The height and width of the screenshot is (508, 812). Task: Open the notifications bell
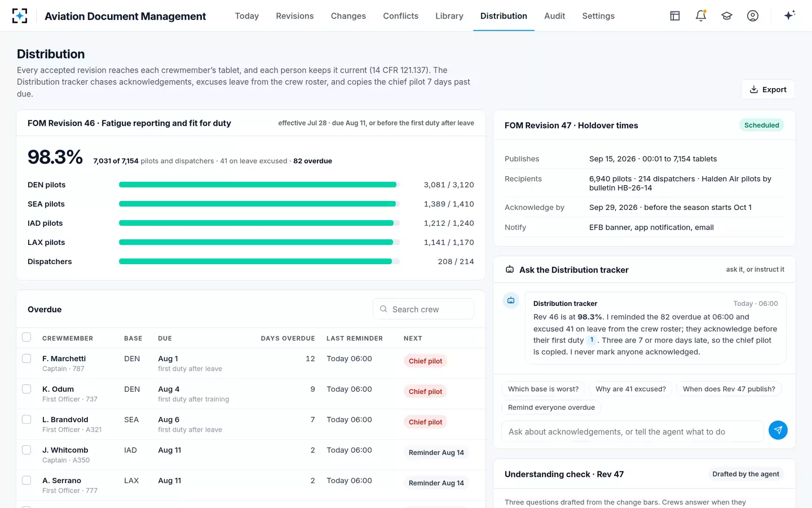tap(701, 16)
